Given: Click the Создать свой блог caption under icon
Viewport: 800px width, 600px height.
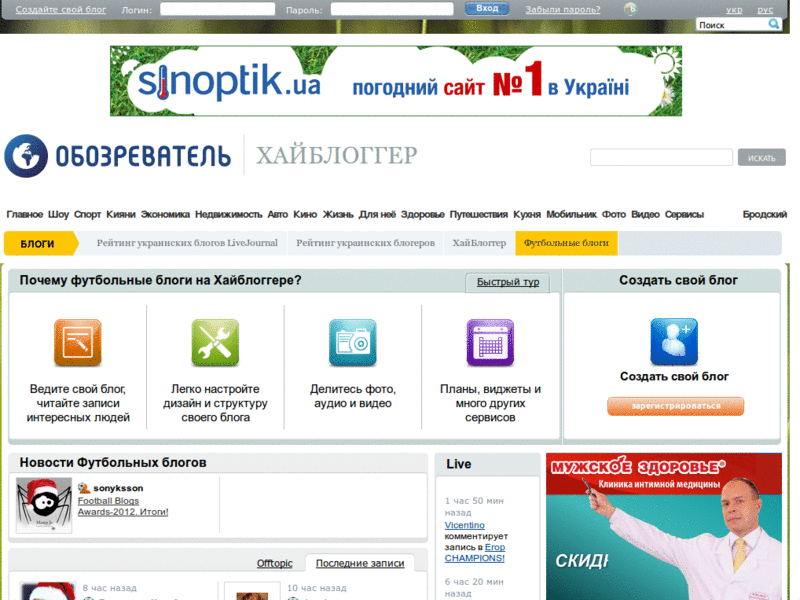Looking at the screenshot, I should click(674, 377).
